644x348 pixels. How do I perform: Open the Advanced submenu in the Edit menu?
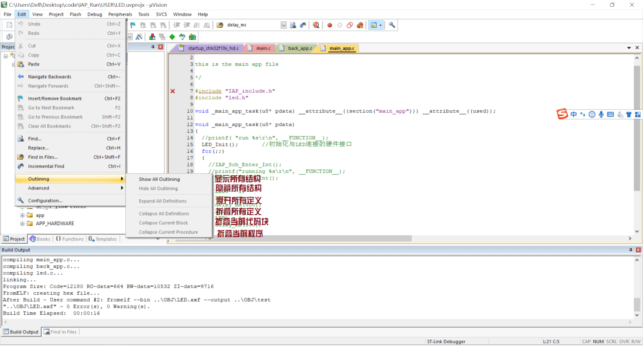[x=70, y=188]
